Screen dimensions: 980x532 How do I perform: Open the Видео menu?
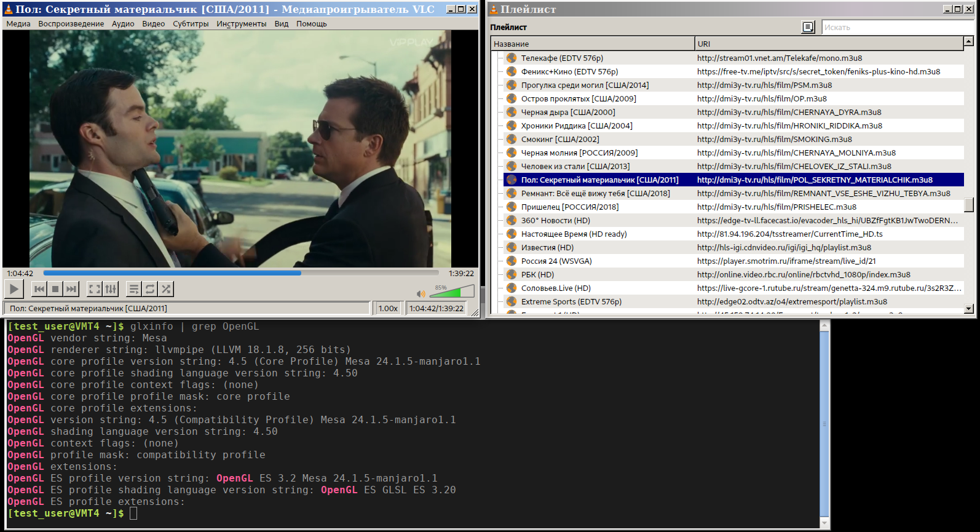click(154, 24)
